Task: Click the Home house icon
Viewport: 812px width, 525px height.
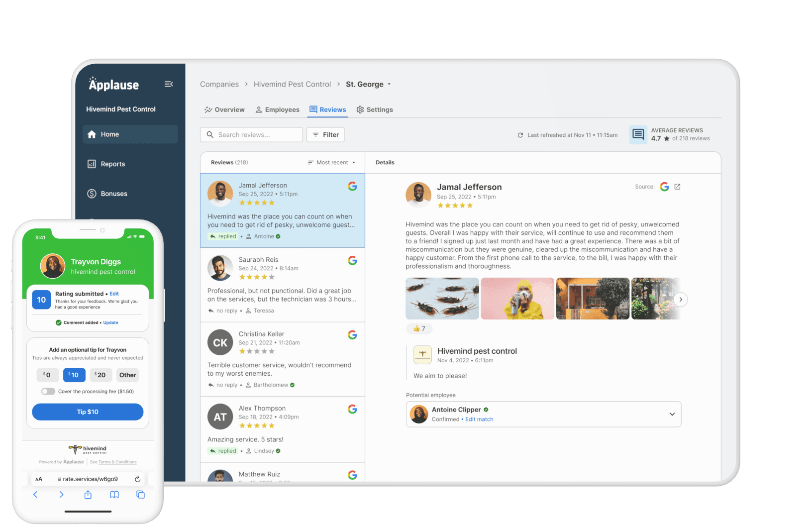Action: [x=92, y=134]
